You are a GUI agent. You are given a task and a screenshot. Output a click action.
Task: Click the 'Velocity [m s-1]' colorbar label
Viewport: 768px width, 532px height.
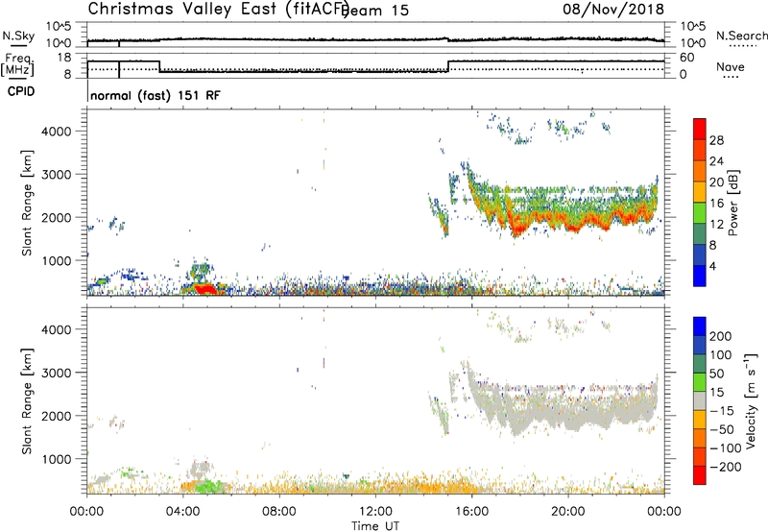tap(751, 400)
